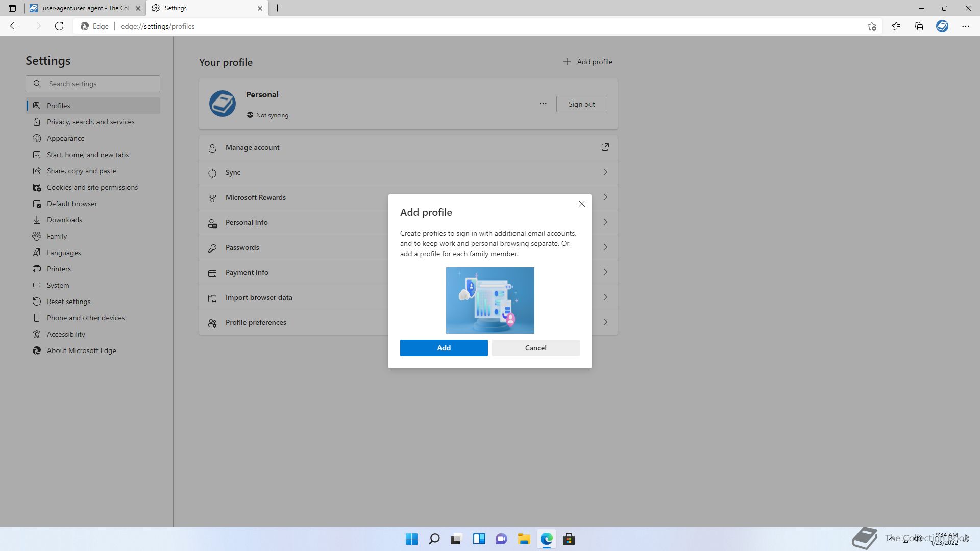980x551 pixels.
Task: Open Family settings
Action: tap(93, 236)
